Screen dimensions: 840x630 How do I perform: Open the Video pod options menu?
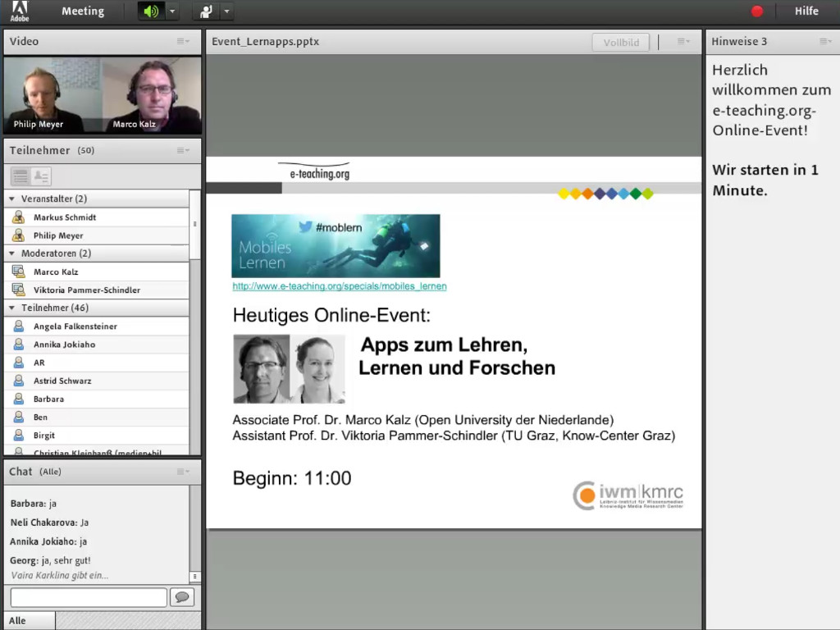click(183, 41)
